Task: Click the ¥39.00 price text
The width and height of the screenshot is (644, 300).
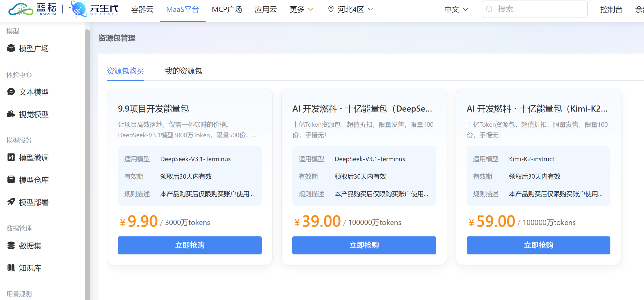Action: coord(318,221)
